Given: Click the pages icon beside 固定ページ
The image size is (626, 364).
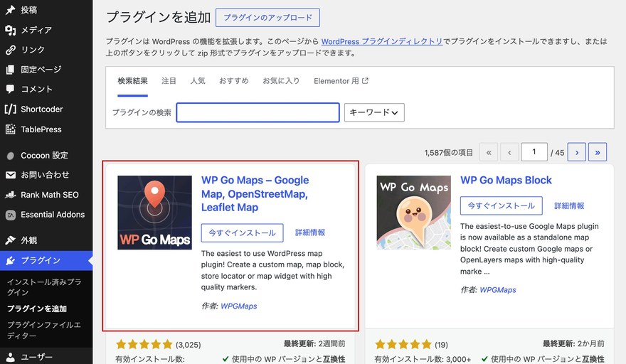Looking at the screenshot, I should pyautogui.click(x=11, y=70).
